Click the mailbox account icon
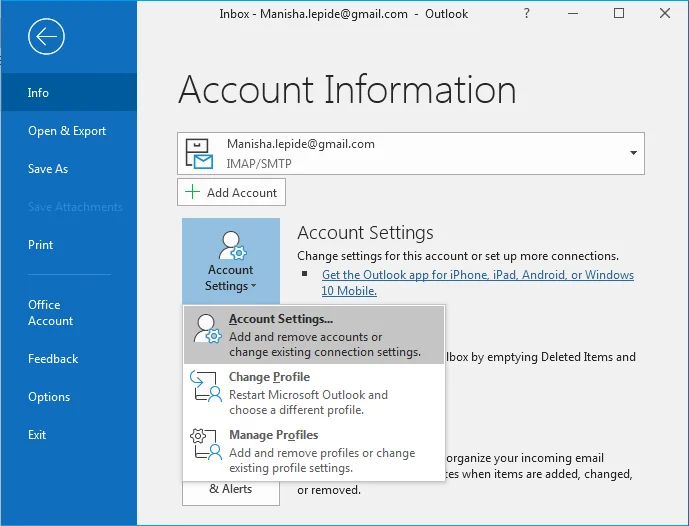 (x=199, y=153)
